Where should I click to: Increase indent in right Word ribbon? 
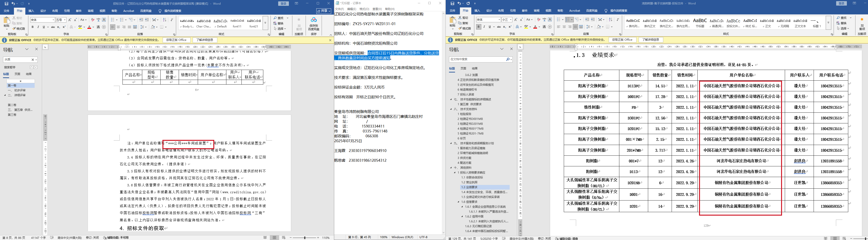593,20
